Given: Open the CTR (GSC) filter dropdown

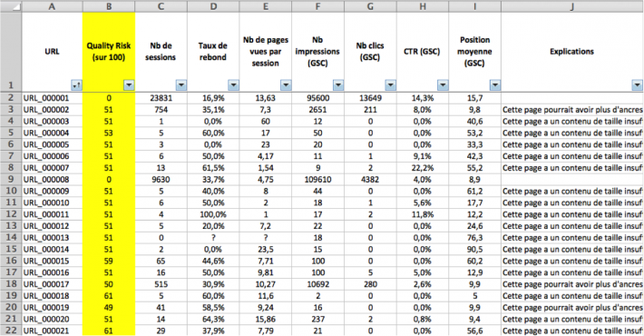Looking at the screenshot, I should 443,85.
